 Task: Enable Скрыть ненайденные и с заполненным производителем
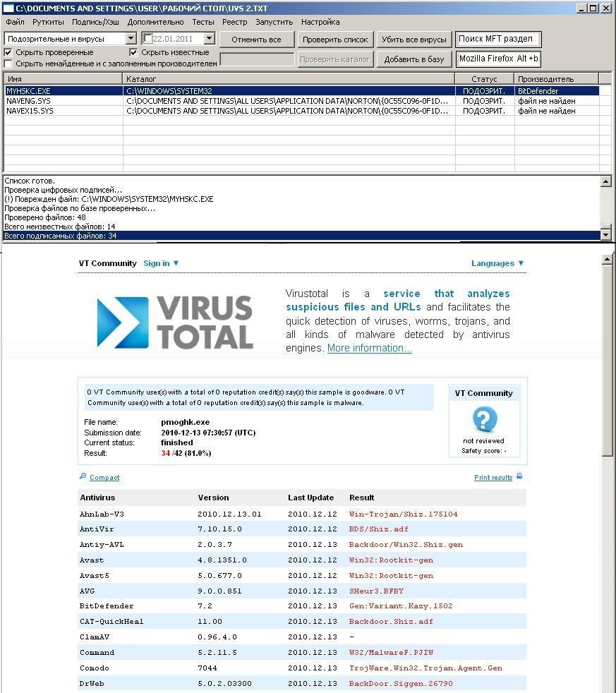click(x=8, y=64)
